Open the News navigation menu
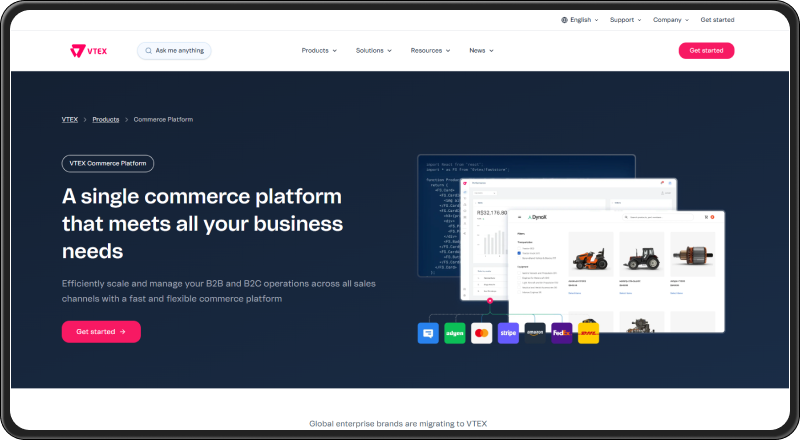Image resolution: width=800 pixels, height=440 pixels. click(481, 51)
